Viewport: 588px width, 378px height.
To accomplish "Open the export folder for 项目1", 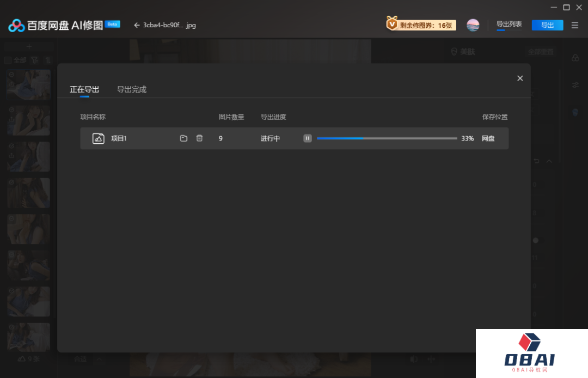I will click(x=183, y=138).
